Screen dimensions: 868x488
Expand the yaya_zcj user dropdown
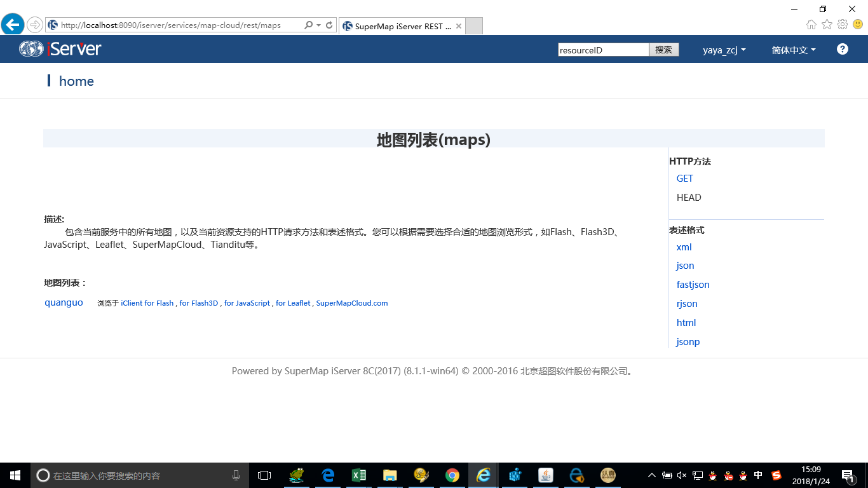[x=724, y=50]
